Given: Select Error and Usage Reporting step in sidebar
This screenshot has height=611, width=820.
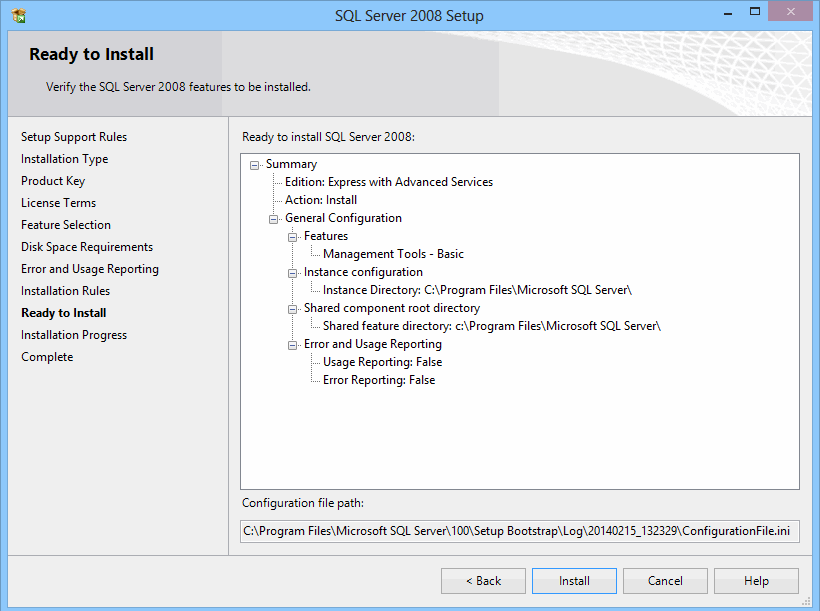Looking at the screenshot, I should coord(90,269).
